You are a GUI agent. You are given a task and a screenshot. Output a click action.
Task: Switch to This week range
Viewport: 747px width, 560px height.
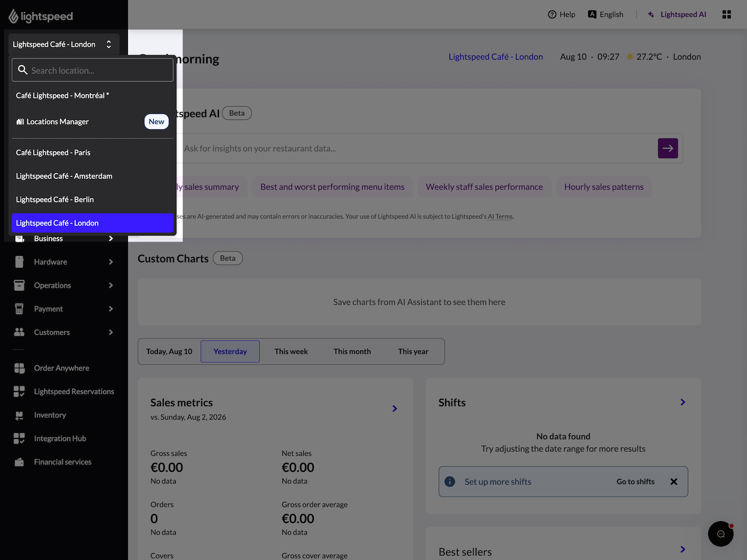pyautogui.click(x=291, y=351)
